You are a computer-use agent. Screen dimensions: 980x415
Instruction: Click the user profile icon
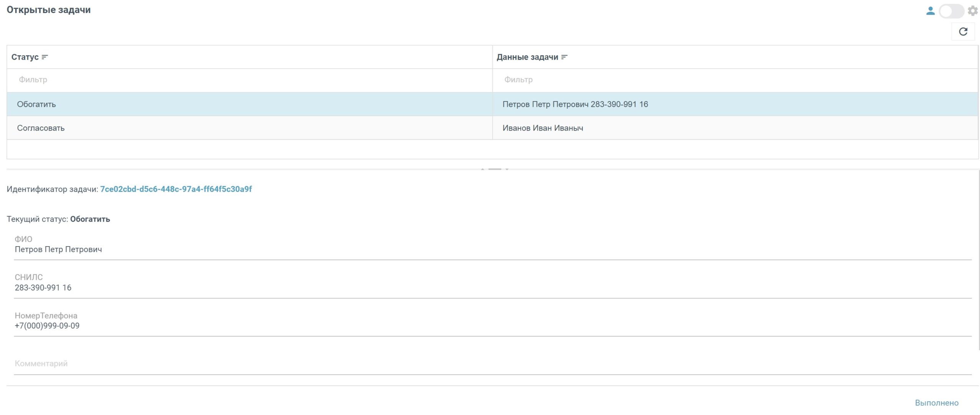pyautogui.click(x=930, y=11)
